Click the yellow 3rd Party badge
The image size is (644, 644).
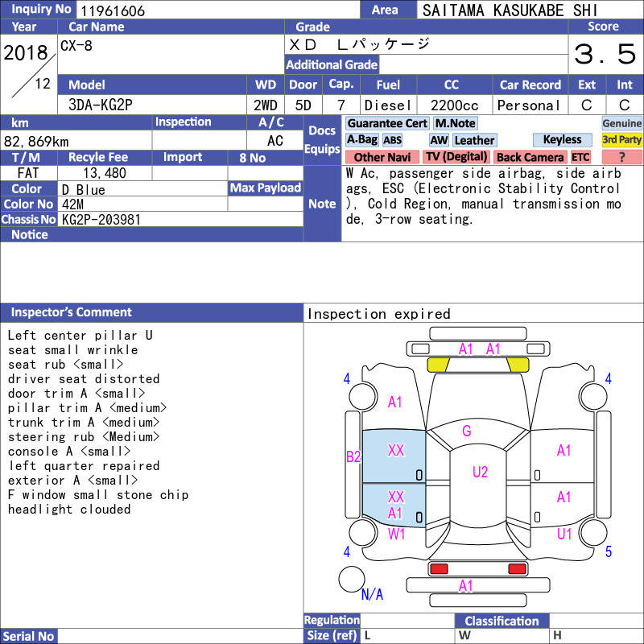point(621,139)
